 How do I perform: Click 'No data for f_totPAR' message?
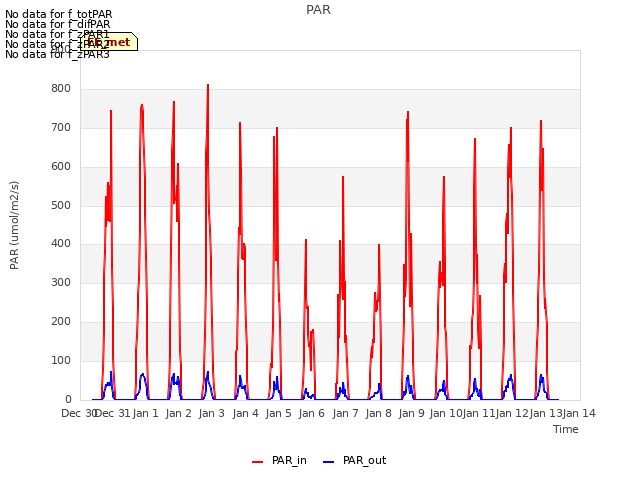point(58,14)
